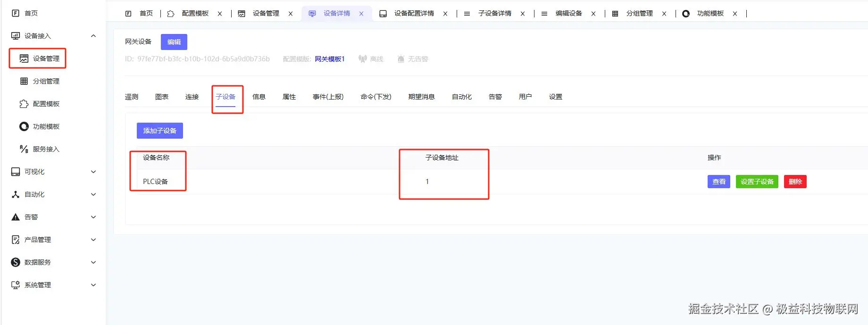This screenshot has height=325, width=868.
Task: Click the 分组管理 grid icon in sidebar
Action: point(24,81)
